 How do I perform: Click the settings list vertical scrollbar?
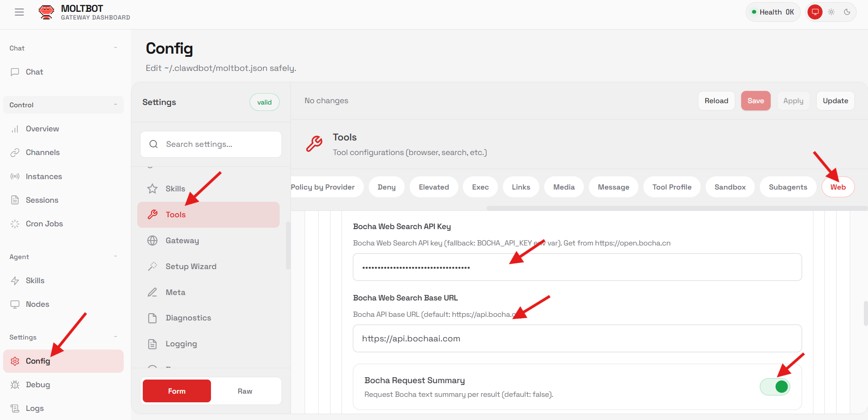click(x=288, y=245)
